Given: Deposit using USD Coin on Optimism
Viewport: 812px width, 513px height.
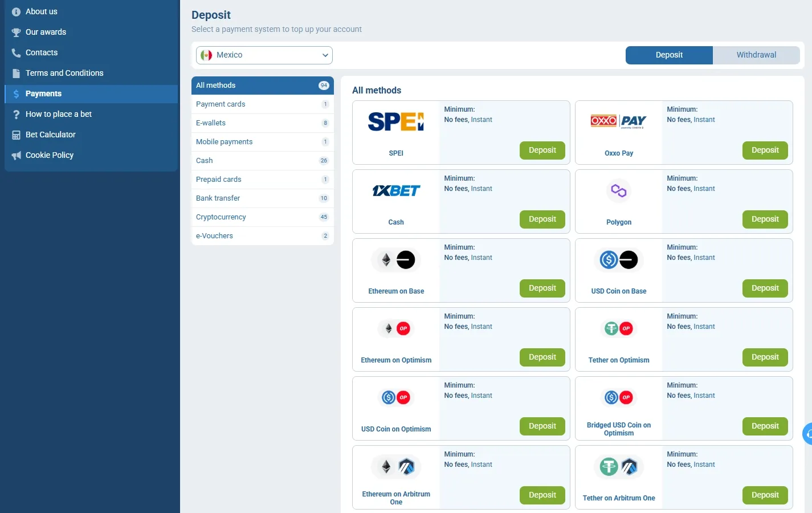Looking at the screenshot, I should point(542,426).
